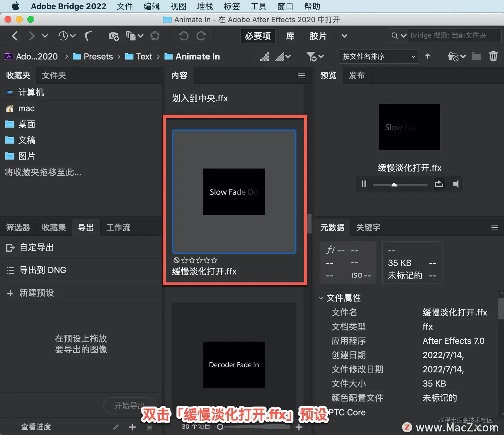Switch to 收藏夹 tab
504x435 pixels.
point(18,75)
